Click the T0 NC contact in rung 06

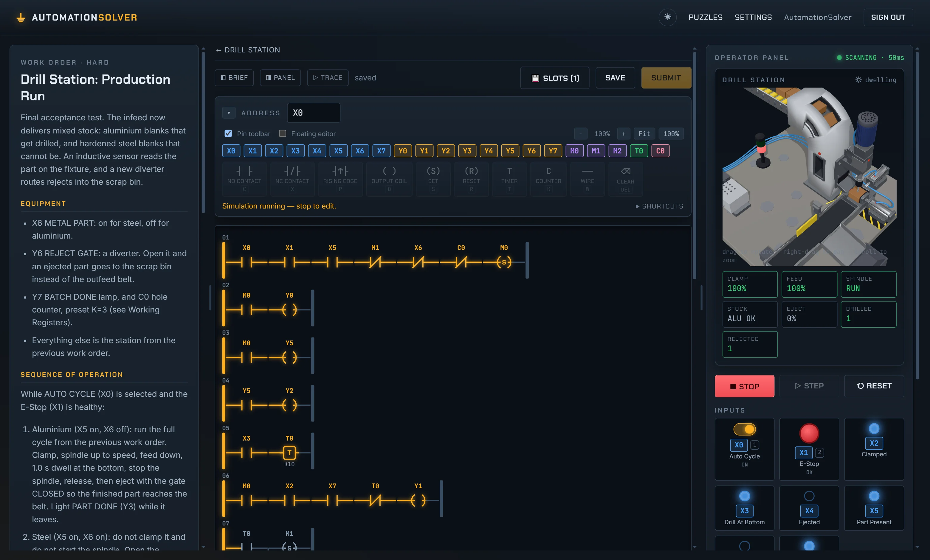pyautogui.click(x=375, y=500)
